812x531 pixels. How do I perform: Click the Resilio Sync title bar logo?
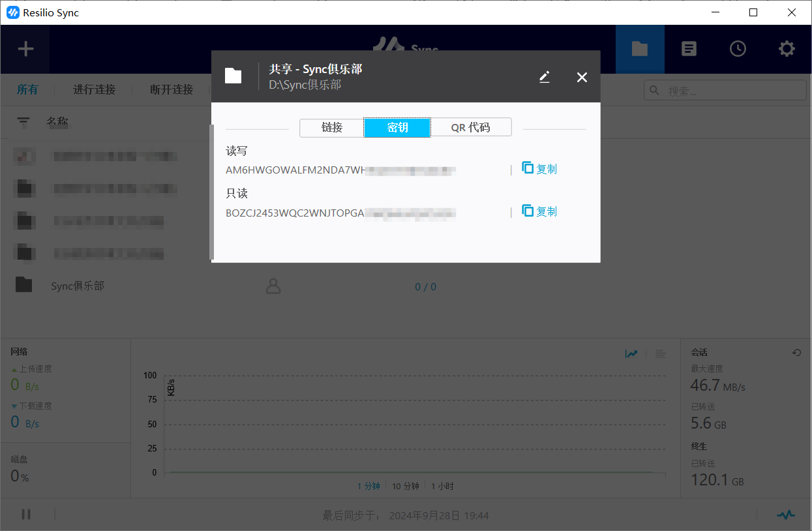(x=12, y=12)
